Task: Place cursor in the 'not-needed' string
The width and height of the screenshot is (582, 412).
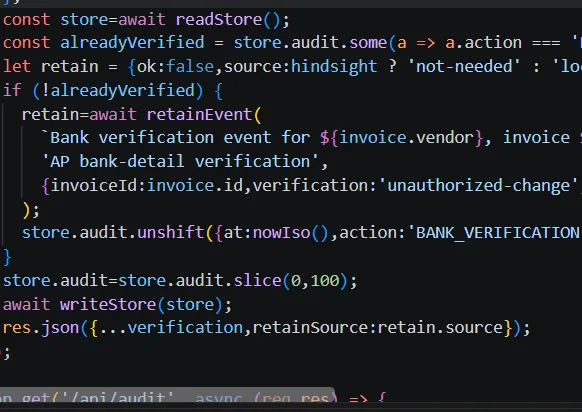Action: (464, 66)
